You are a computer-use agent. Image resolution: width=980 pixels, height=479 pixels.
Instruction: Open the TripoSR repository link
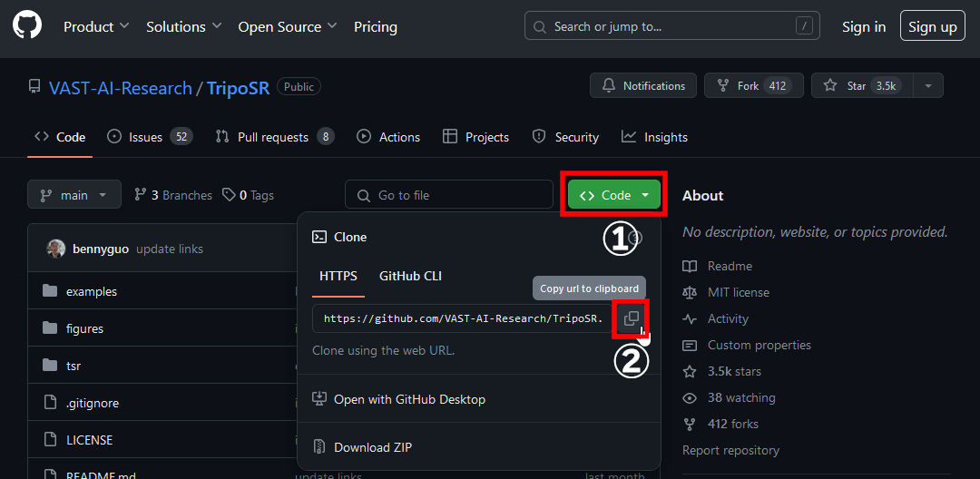point(238,88)
